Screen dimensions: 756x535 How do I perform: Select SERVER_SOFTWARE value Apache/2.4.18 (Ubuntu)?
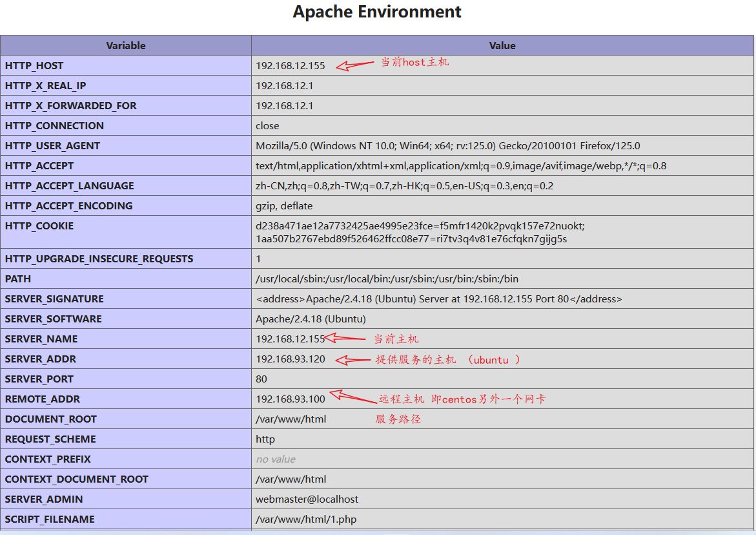click(x=311, y=319)
